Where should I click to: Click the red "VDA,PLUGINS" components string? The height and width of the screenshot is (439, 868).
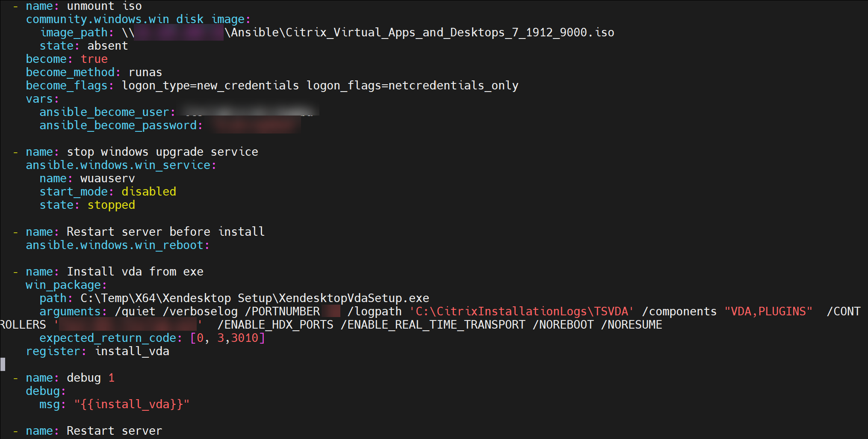768,311
